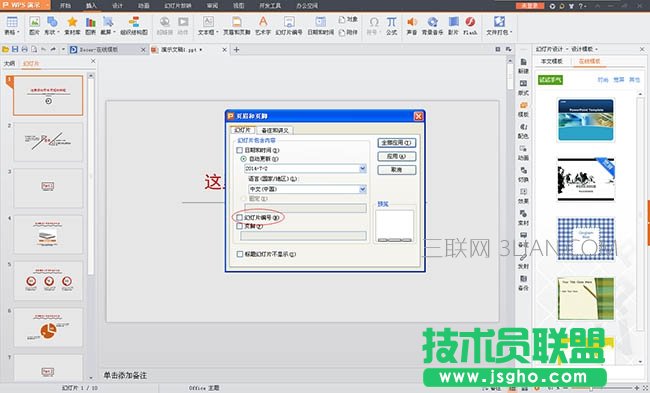Open the presentation document tab dropdown arrow

tap(201, 50)
